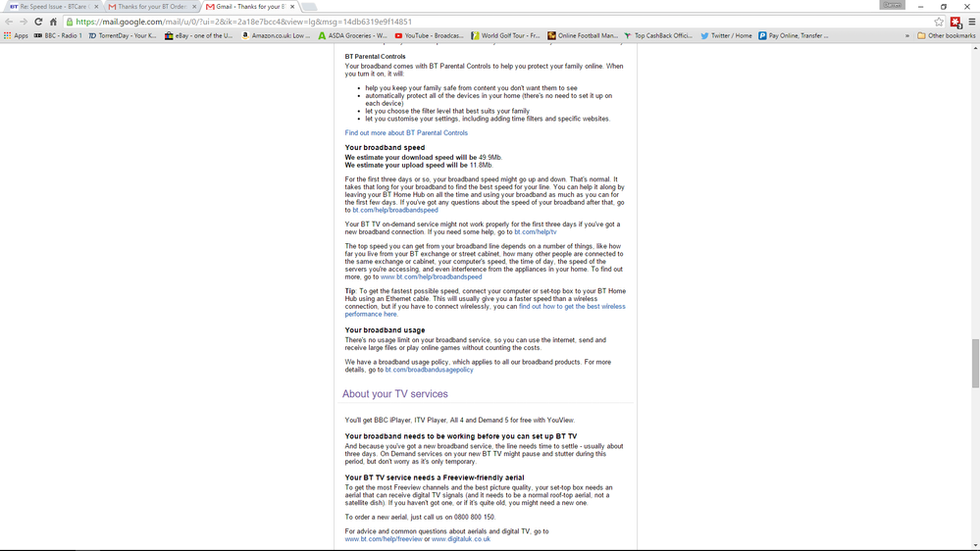Screen dimensions: 980x551
Task: Show hidden bookmarks with the chevron
Action: [x=906, y=35]
